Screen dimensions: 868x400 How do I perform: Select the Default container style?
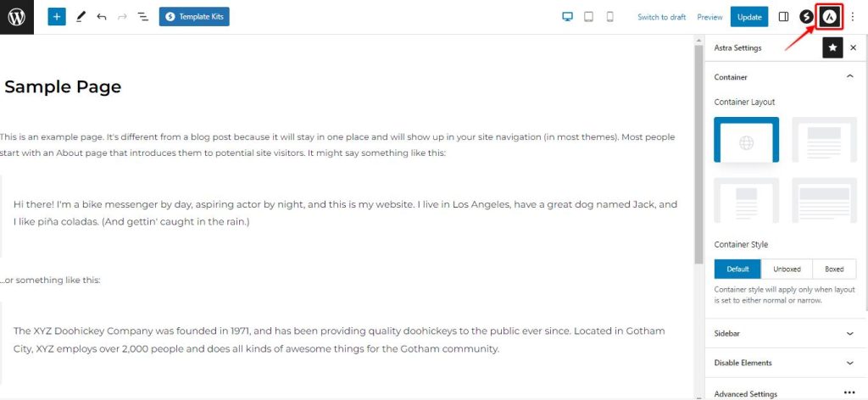coord(737,269)
